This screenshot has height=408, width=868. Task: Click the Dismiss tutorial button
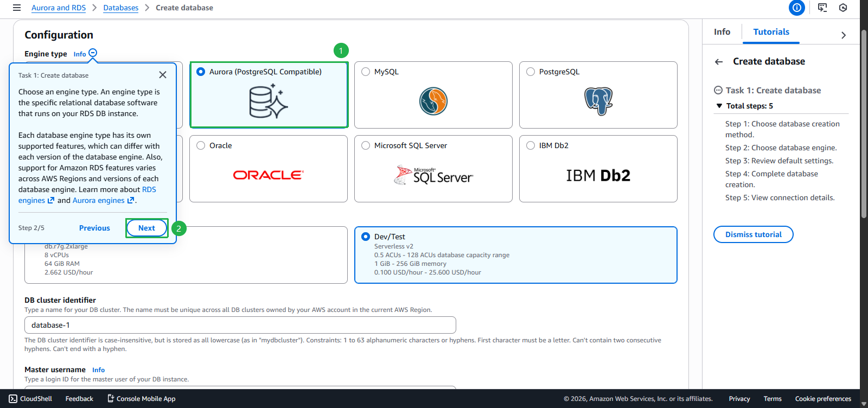tap(753, 234)
